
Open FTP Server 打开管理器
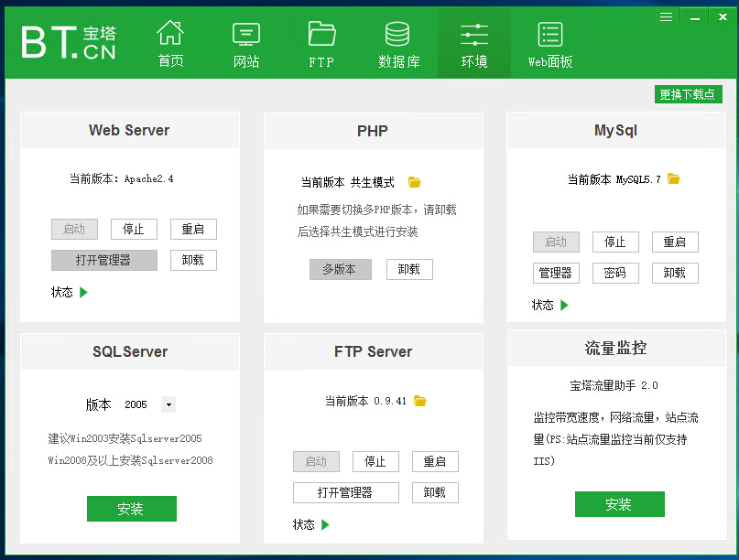coord(346,492)
